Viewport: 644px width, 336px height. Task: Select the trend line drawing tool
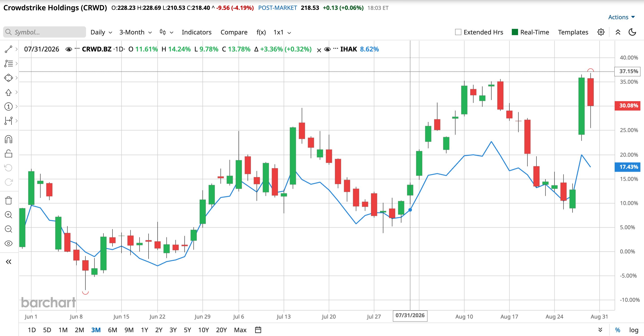point(9,49)
